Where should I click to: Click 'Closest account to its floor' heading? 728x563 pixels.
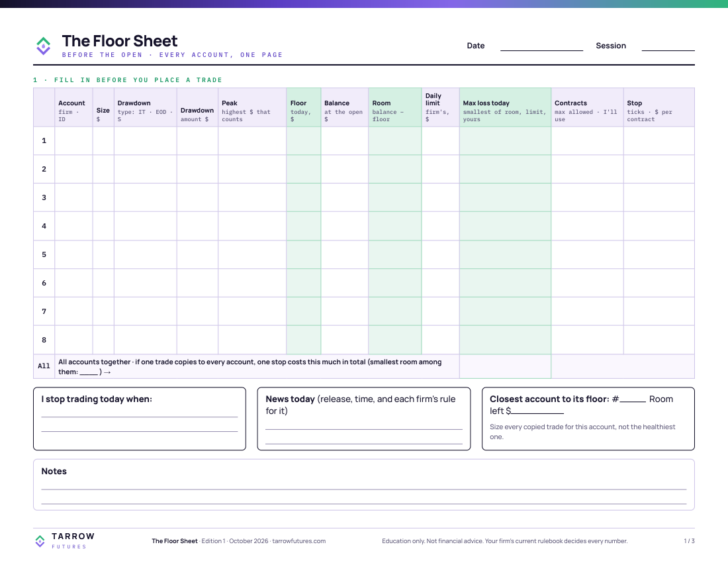pyautogui.click(x=549, y=399)
